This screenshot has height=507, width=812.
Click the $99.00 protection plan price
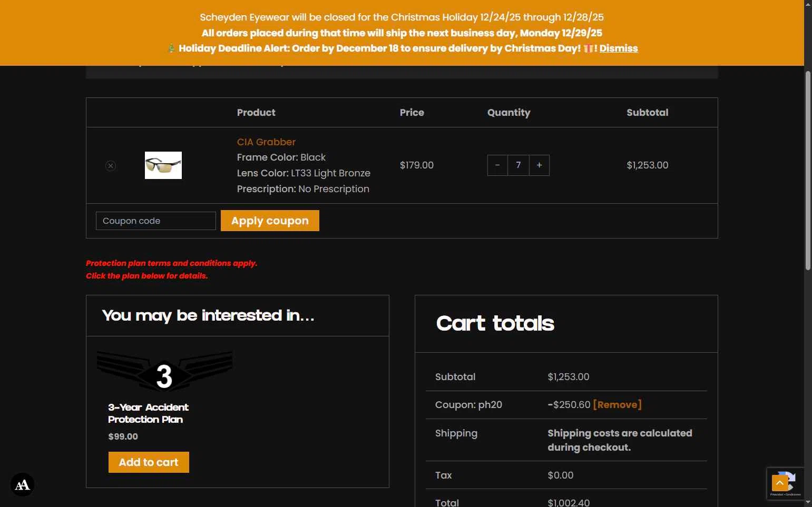point(123,436)
